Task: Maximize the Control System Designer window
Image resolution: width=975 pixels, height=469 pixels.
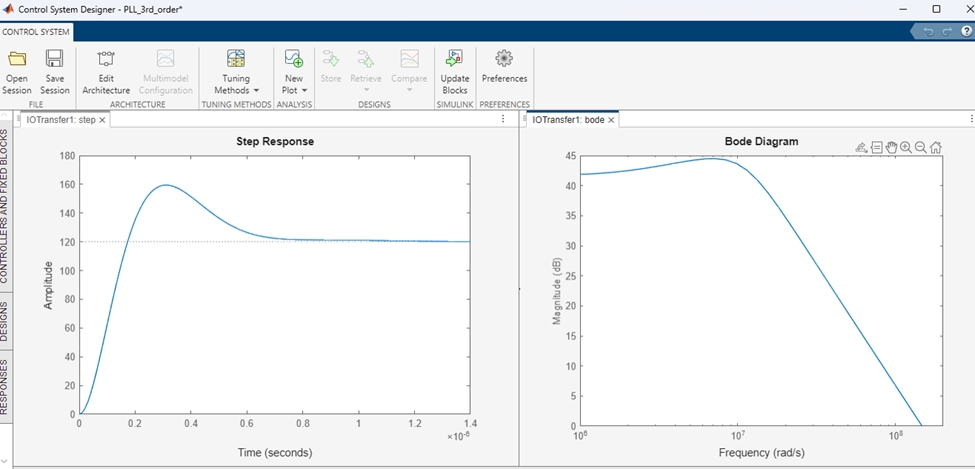Action: pos(936,9)
